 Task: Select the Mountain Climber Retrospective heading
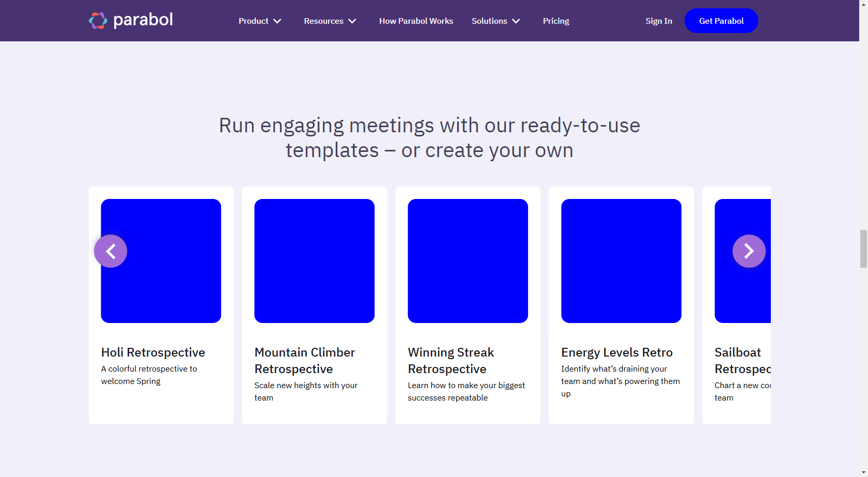(304, 361)
